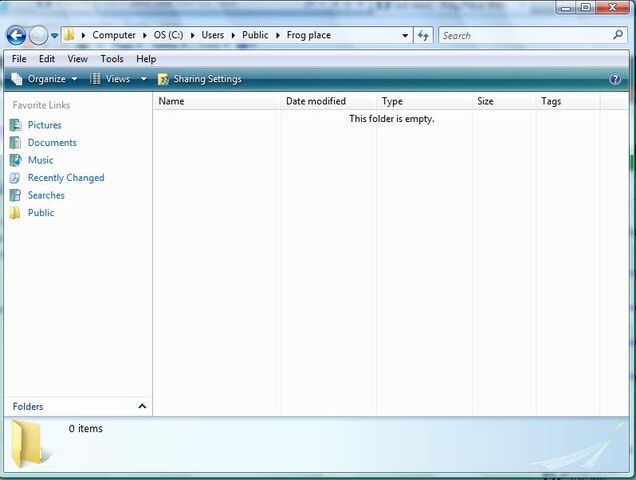This screenshot has width=636, height=480.
Task: Expand arrow before Computer in breadcrumb
Action: tap(83, 36)
